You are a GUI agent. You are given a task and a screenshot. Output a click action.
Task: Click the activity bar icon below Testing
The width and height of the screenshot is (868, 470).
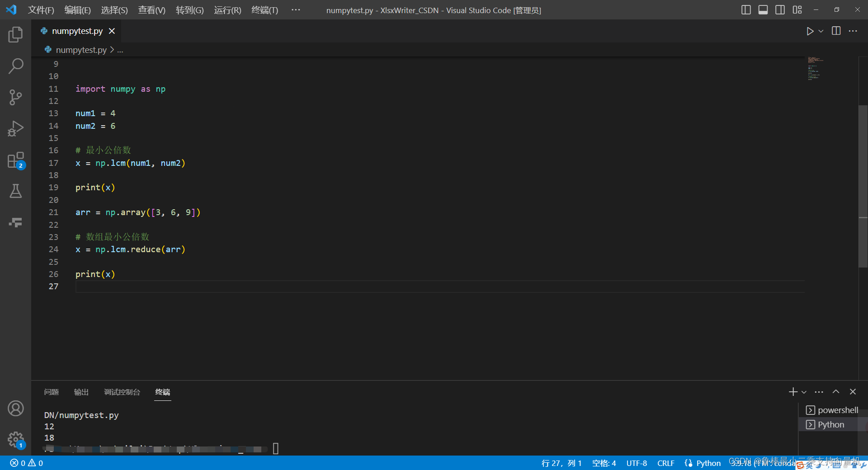15,222
